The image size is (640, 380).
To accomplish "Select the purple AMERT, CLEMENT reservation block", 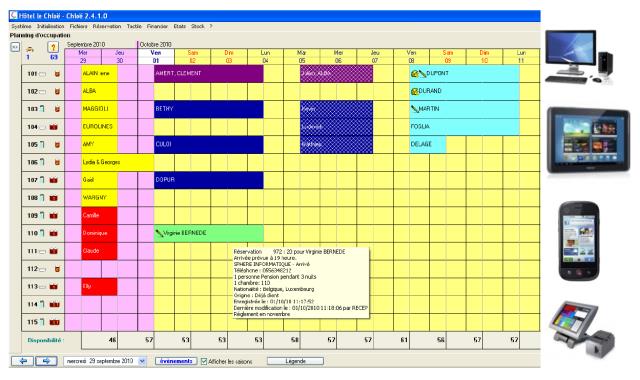I will click(209, 73).
